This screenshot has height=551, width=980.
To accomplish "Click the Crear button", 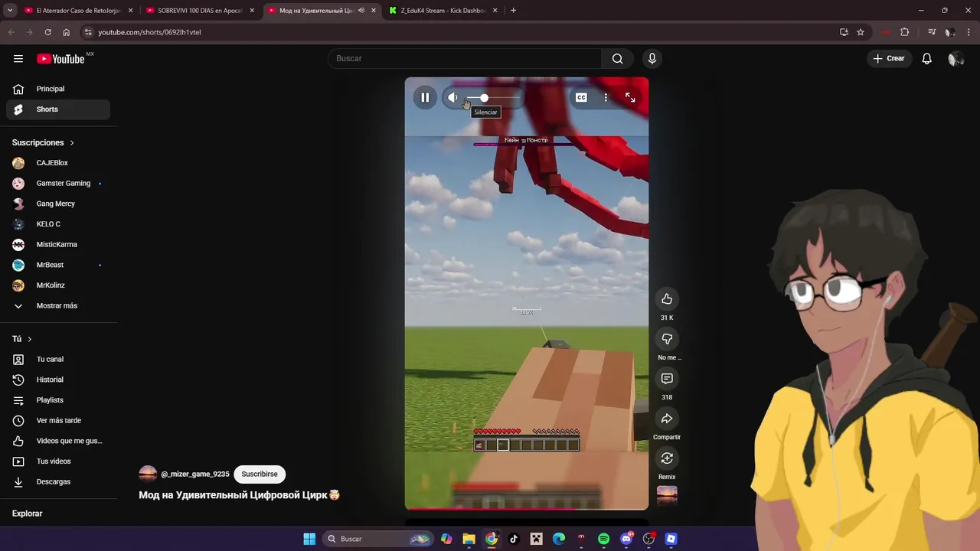I will click(889, 58).
